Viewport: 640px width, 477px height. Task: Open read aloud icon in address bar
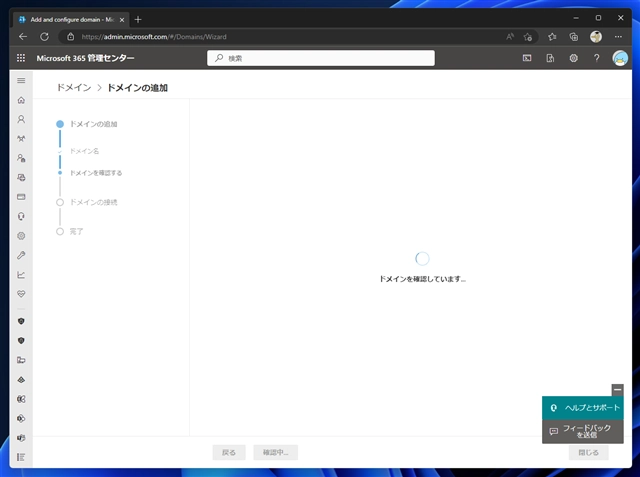click(510, 37)
